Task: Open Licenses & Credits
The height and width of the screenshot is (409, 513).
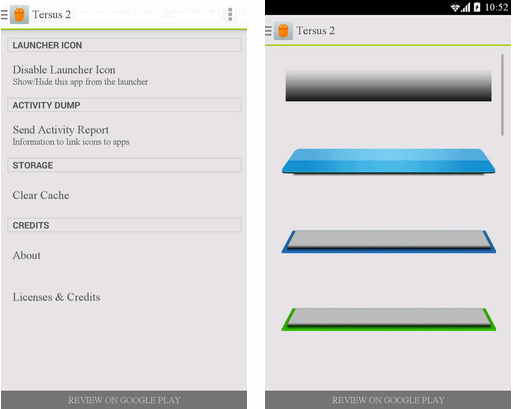Action: 124,297
